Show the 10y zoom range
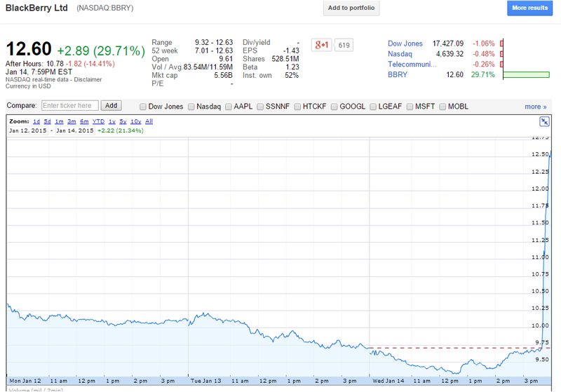Viewport: 561px width, 392px height. tap(135, 121)
